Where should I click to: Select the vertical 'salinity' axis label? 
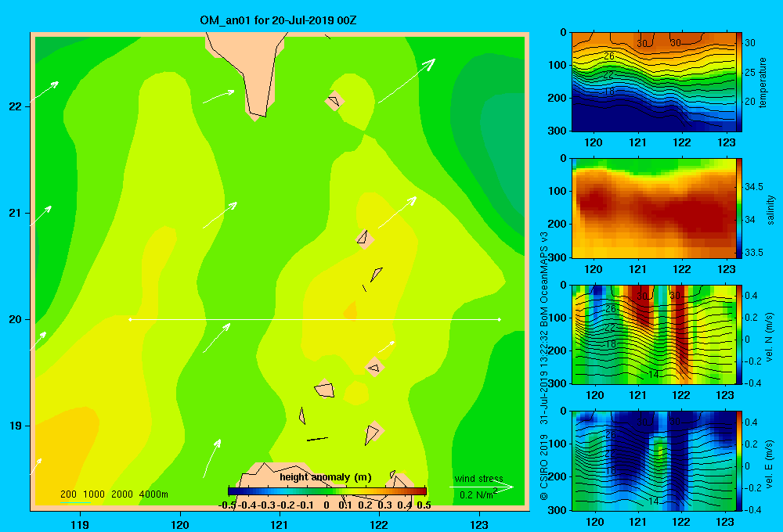[x=770, y=210]
